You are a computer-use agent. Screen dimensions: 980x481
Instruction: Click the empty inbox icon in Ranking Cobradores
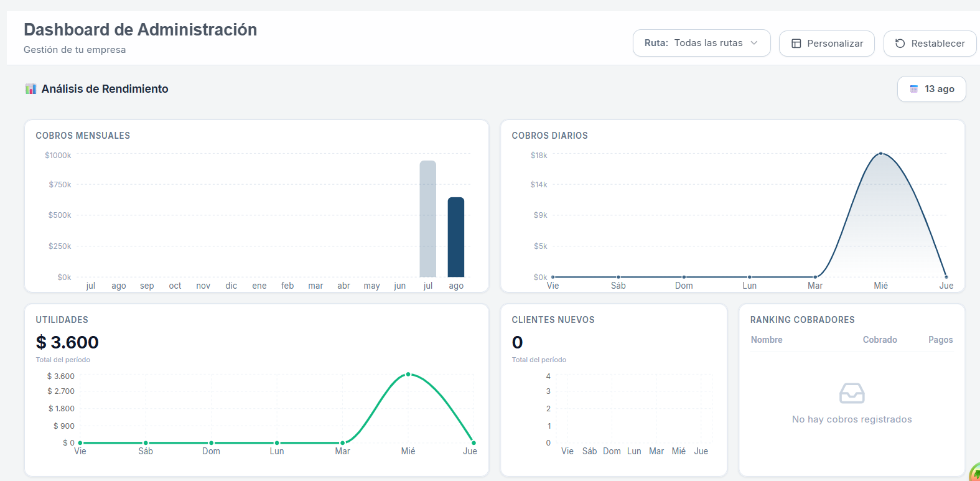(852, 393)
